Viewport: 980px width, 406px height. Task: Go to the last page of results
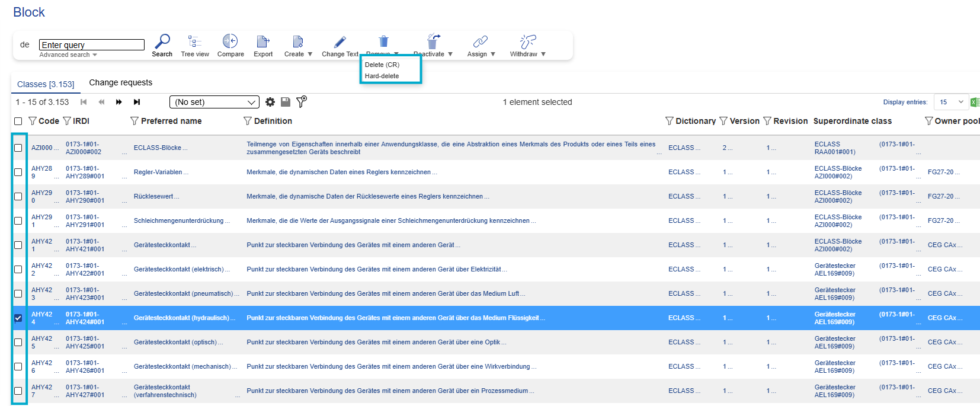pyautogui.click(x=137, y=102)
